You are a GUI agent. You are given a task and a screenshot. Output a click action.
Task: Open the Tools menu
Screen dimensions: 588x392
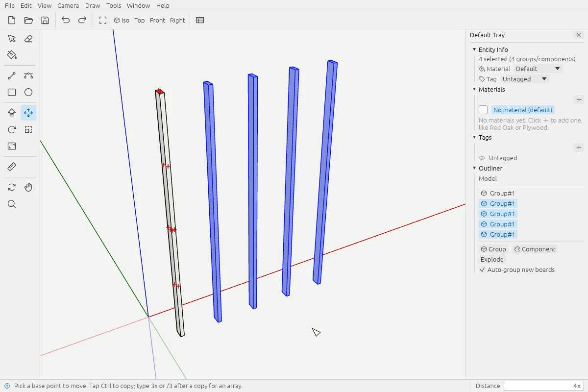click(x=114, y=5)
